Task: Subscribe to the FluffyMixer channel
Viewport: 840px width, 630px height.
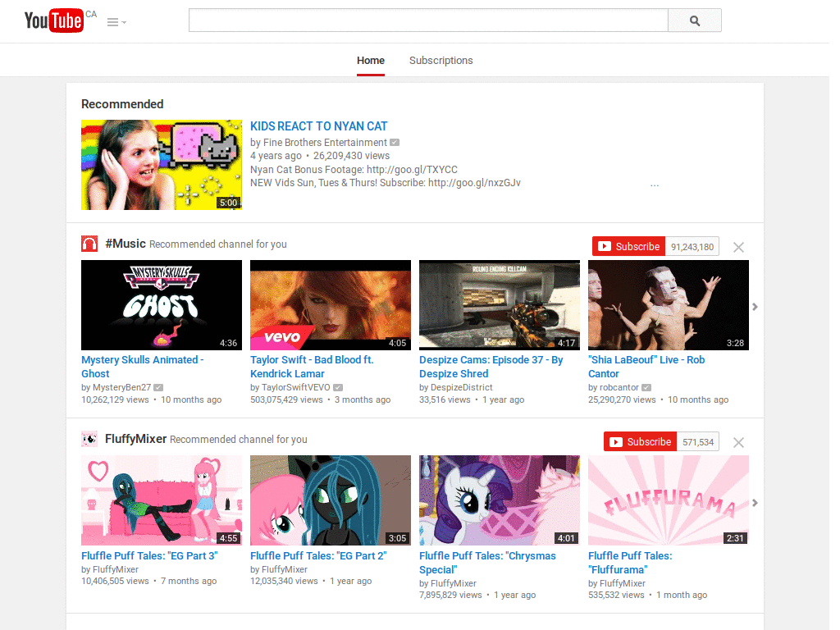Action: click(640, 442)
